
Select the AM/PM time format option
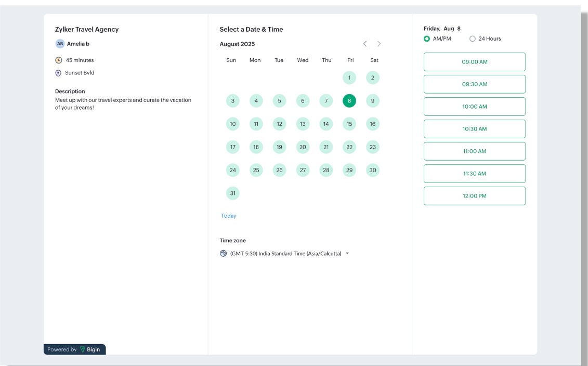[427, 39]
